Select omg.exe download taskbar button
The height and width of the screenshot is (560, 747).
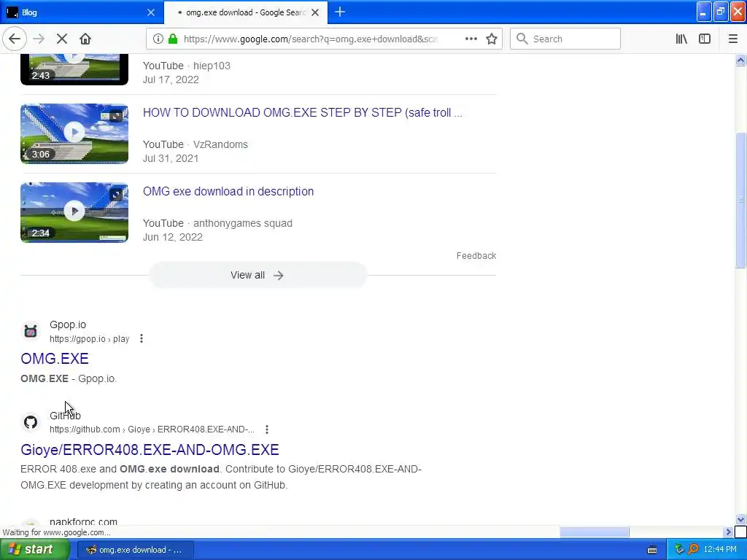(x=135, y=550)
